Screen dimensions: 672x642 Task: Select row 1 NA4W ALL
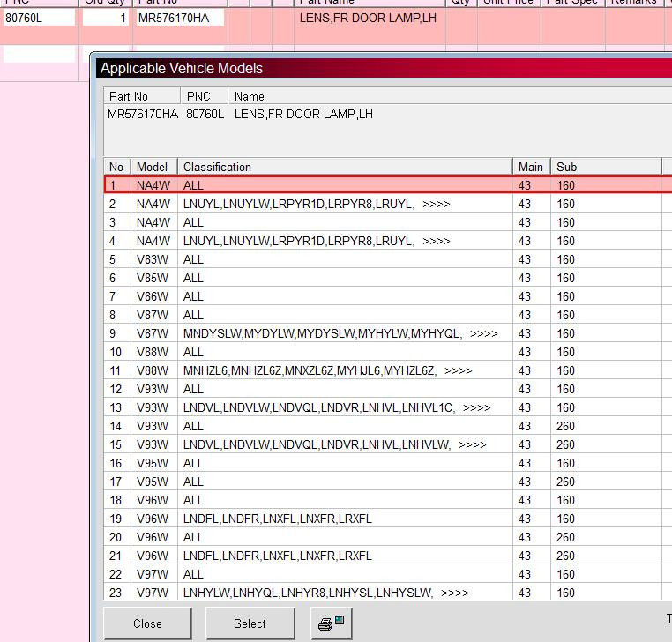(353, 185)
